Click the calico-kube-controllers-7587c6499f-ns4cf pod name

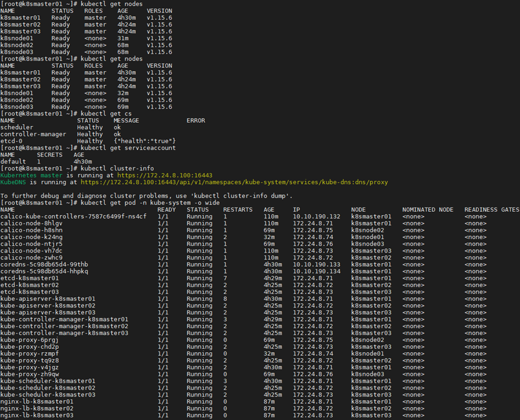[x=73, y=216]
